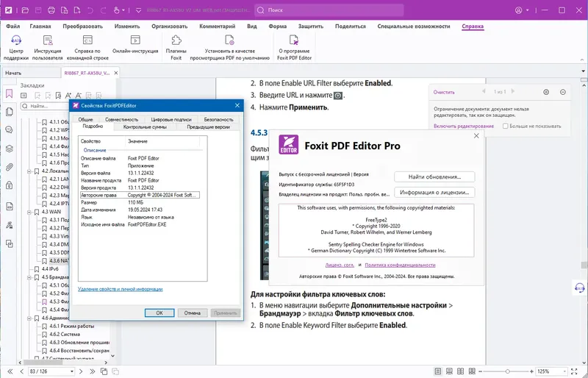The image size is (588, 378).
Task: Decrease bookmark font size with A- icon
Action: click(x=79, y=96)
